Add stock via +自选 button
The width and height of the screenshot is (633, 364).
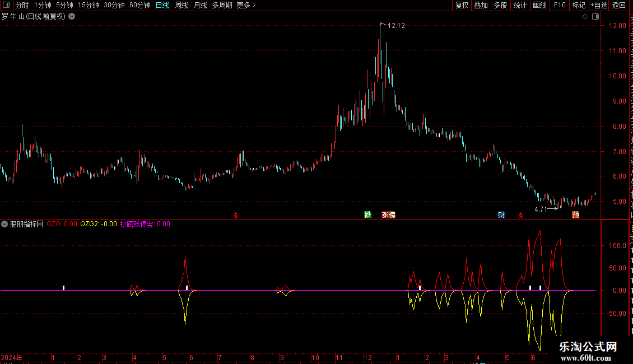point(599,5)
